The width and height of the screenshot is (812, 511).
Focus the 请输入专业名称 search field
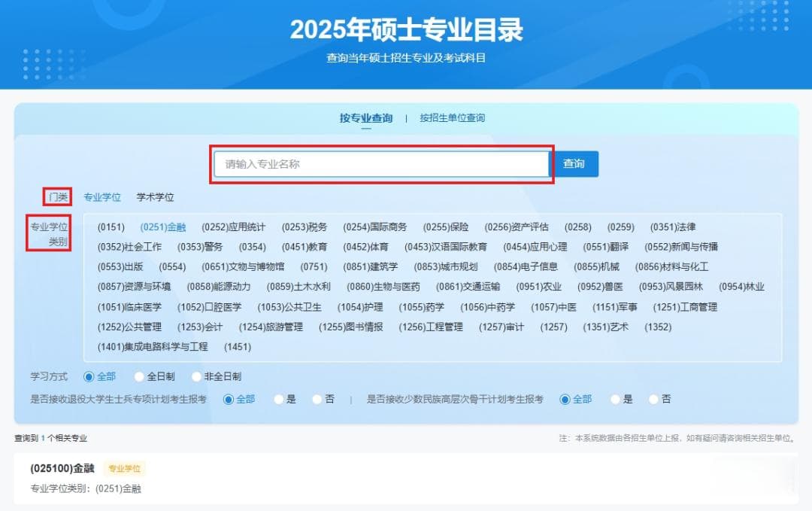click(382, 164)
